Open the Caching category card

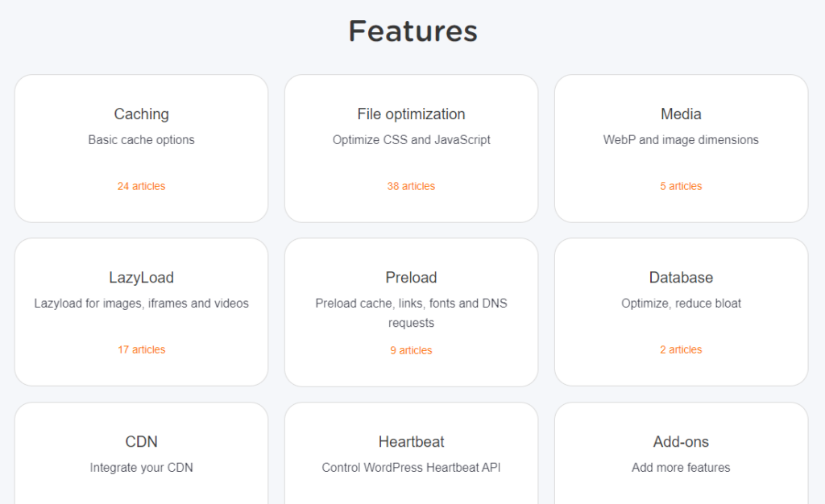pos(142,148)
